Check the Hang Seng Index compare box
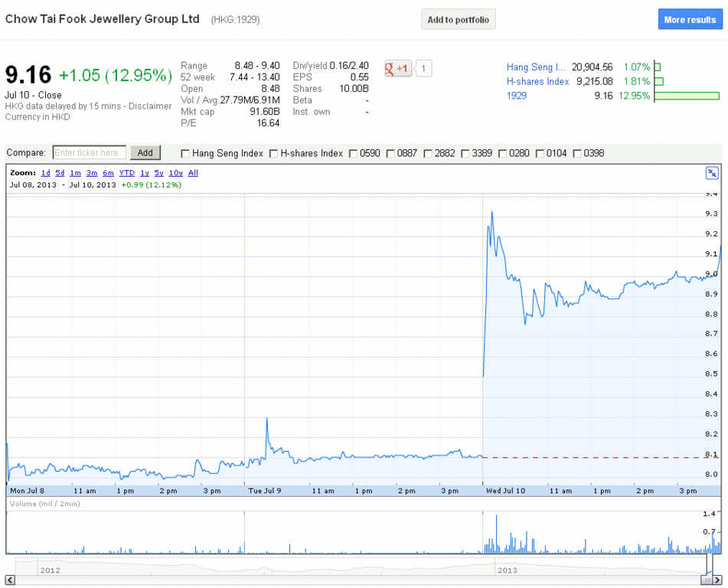The height and width of the screenshot is (588, 728). (184, 153)
